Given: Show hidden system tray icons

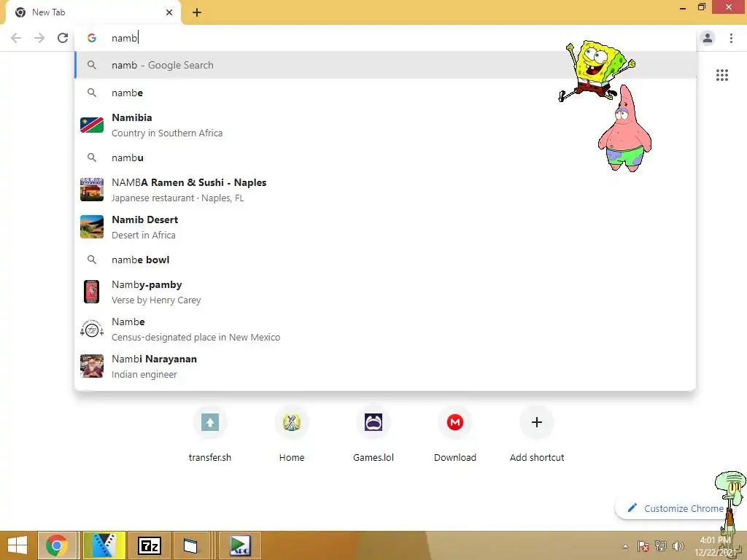Looking at the screenshot, I should [625, 547].
